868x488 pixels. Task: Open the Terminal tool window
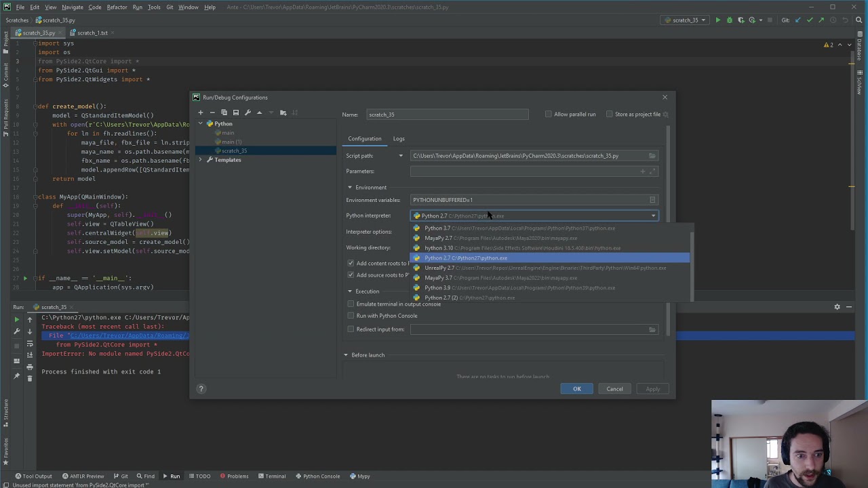271,476
